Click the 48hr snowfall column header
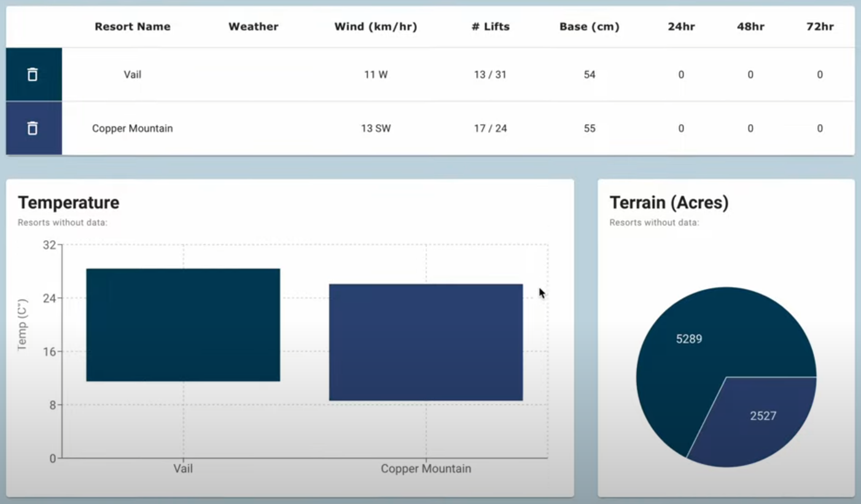The width and height of the screenshot is (861, 504). click(750, 26)
